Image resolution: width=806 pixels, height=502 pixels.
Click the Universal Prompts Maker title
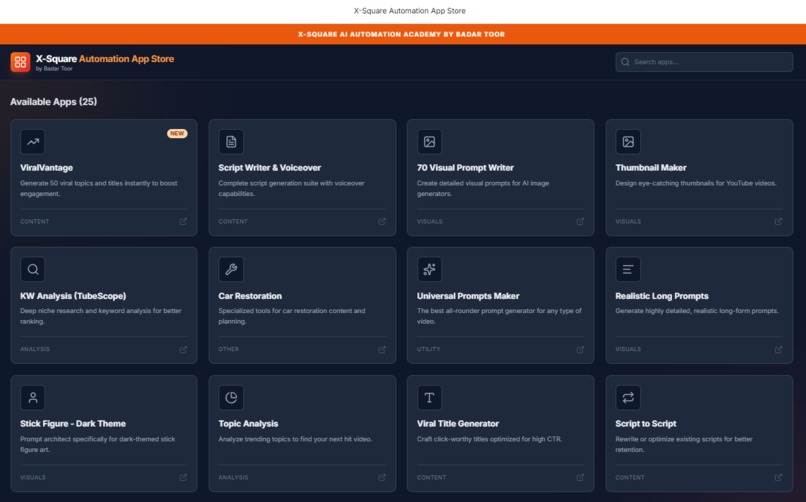point(468,296)
